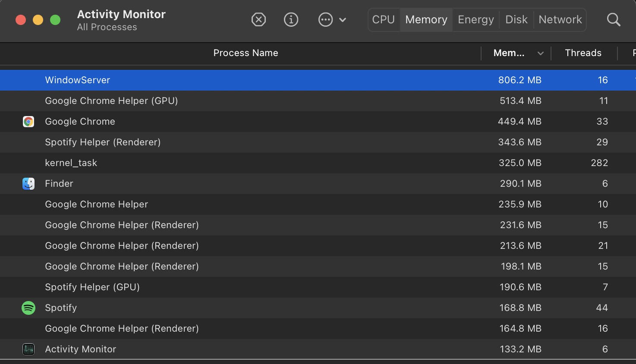Viewport: 636px width, 364px height.
Task: Select the Spotify Helper (Renderer) process
Action: (x=103, y=142)
